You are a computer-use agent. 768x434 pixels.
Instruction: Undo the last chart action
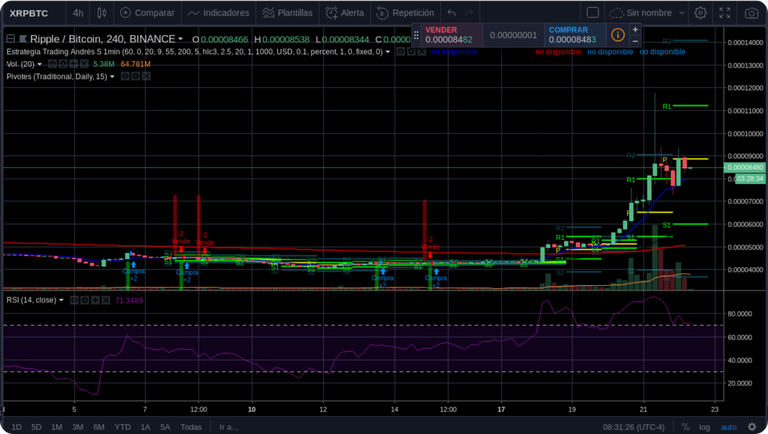[x=452, y=13]
